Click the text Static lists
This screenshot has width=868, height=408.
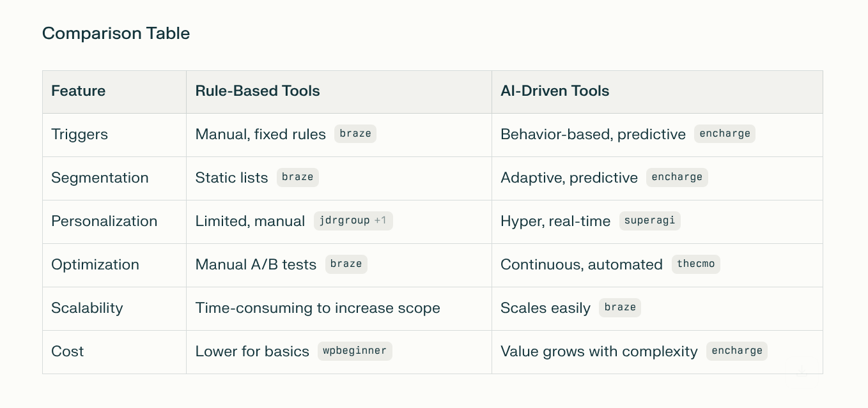[x=231, y=178]
